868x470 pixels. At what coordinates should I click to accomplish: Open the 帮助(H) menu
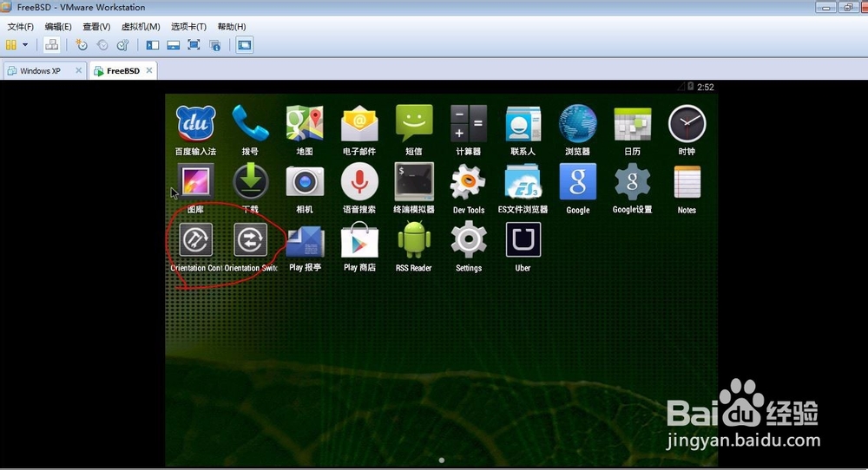pyautogui.click(x=232, y=27)
